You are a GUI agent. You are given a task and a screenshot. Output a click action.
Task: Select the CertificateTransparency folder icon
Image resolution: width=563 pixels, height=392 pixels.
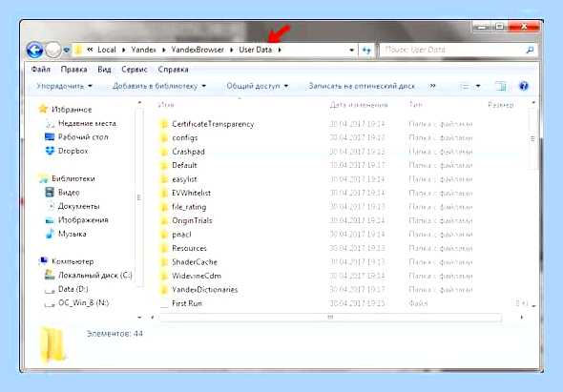coord(164,124)
